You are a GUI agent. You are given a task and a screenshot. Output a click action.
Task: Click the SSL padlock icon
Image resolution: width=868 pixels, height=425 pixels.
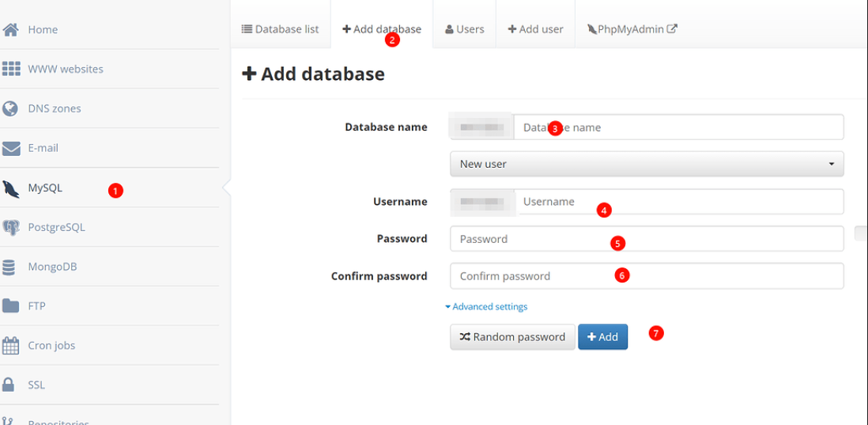pos(9,385)
